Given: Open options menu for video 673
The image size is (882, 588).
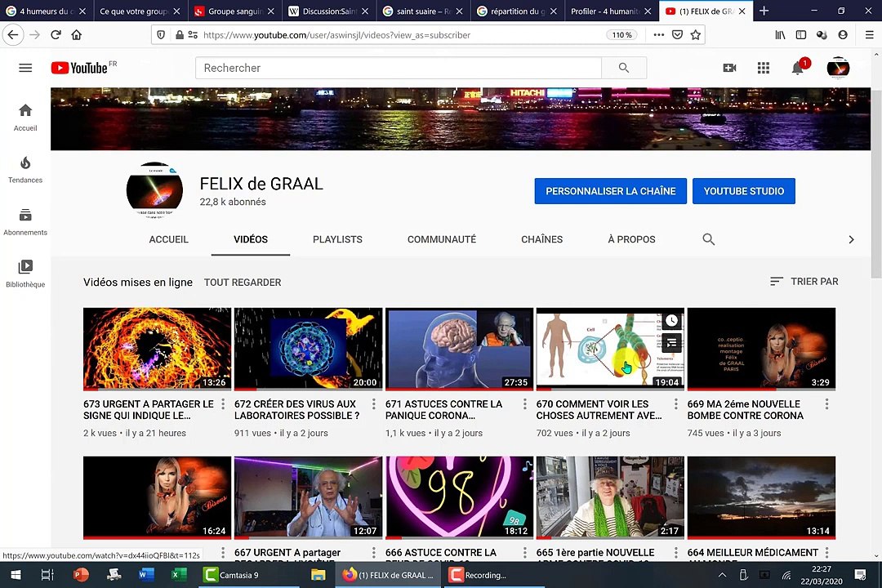Looking at the screenshot, I should point(223,404).
